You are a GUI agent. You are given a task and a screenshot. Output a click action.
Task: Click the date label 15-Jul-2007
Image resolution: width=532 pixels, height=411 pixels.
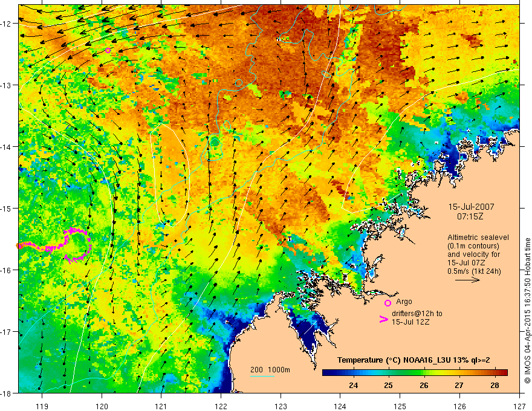472,207
